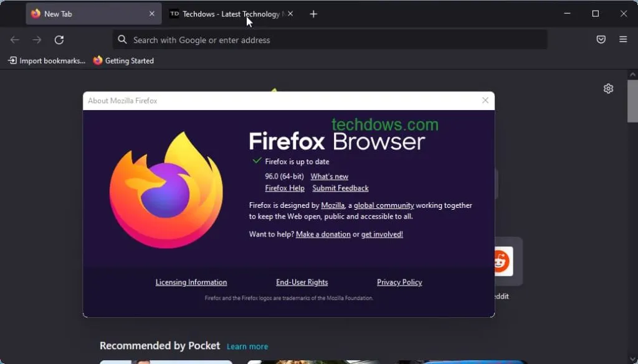638x364 pixels.
Task: Go forward using the forward arrow
Action: tap(37, 40)
